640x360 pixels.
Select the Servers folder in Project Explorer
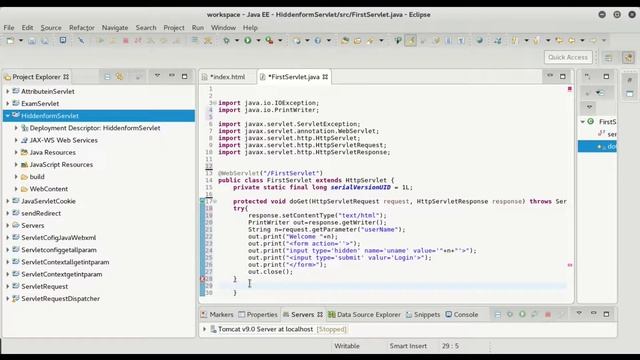point(33,226)
